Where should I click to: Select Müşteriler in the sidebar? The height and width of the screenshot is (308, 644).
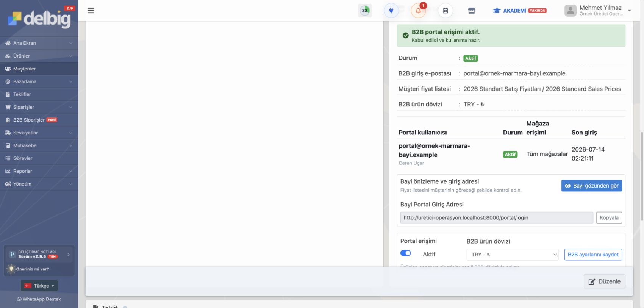coord(39,69)
